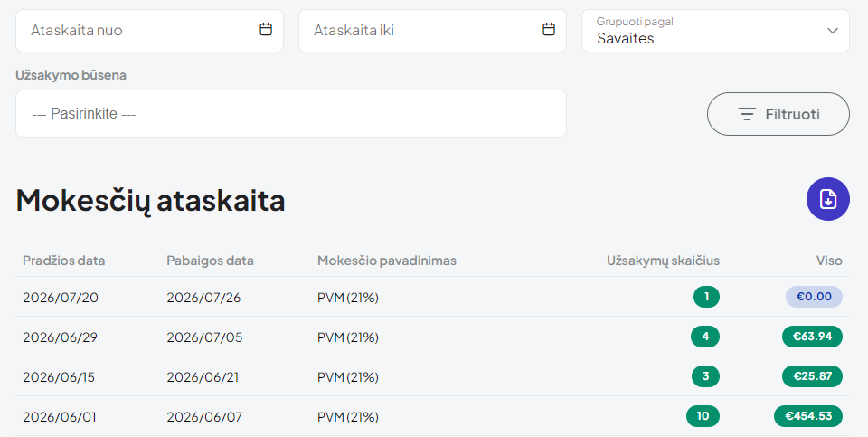Open the Užsakymo būsena selector

click(291, 113)
